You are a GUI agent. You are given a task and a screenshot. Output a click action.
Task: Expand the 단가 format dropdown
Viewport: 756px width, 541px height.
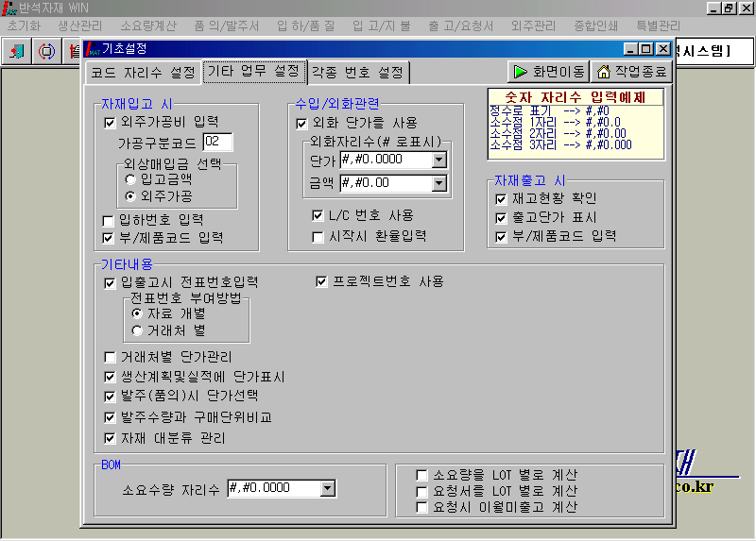[x=439, y=160]
